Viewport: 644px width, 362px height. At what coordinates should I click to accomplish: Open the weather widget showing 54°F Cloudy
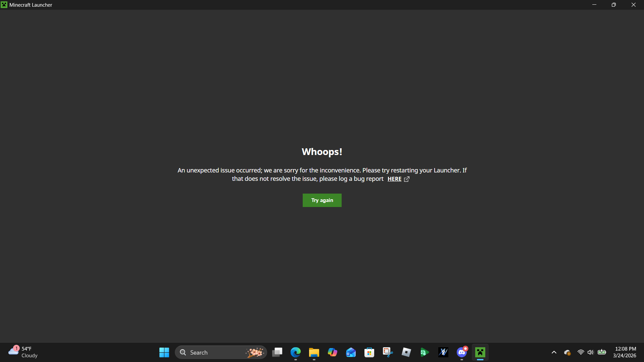[x=23, y=352]
